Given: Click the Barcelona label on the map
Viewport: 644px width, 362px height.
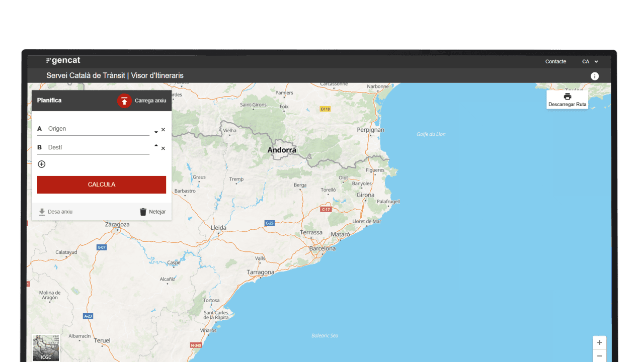Looking at the screenshot, I should [323, 248].
